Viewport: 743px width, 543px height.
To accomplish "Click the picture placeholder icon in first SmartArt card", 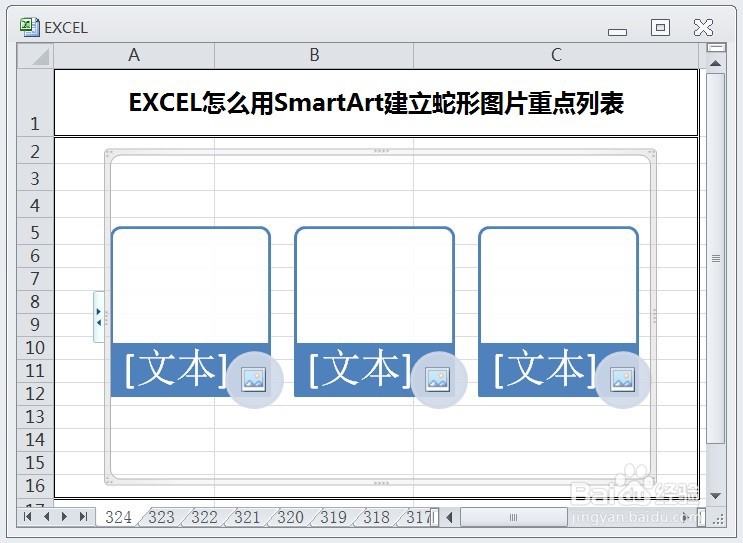I will (254, 380).
